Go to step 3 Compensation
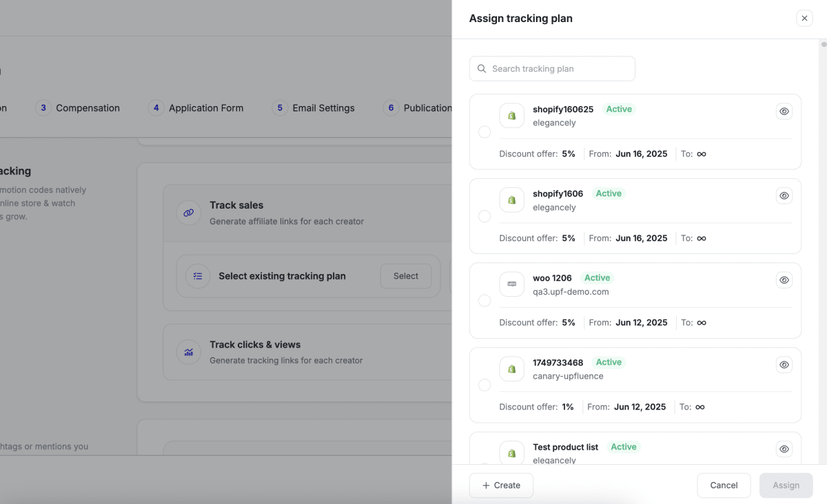This screenshot has width=827, height=504. (x=77, y=108)
